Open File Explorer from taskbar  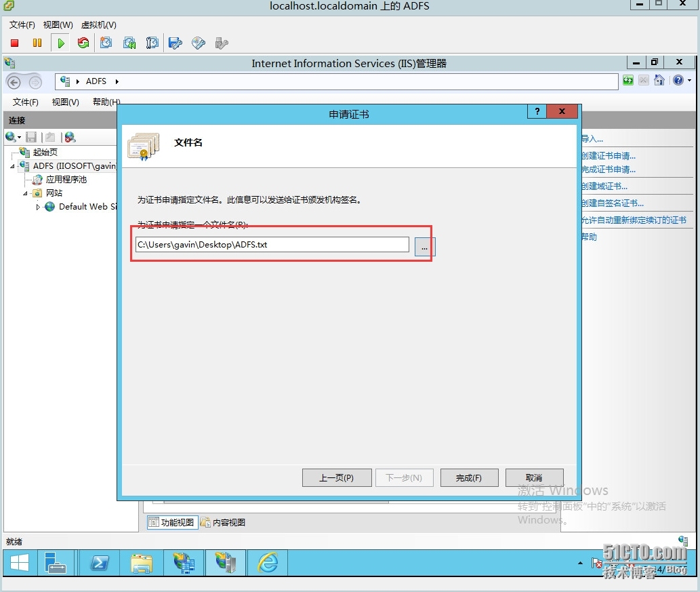142,563
